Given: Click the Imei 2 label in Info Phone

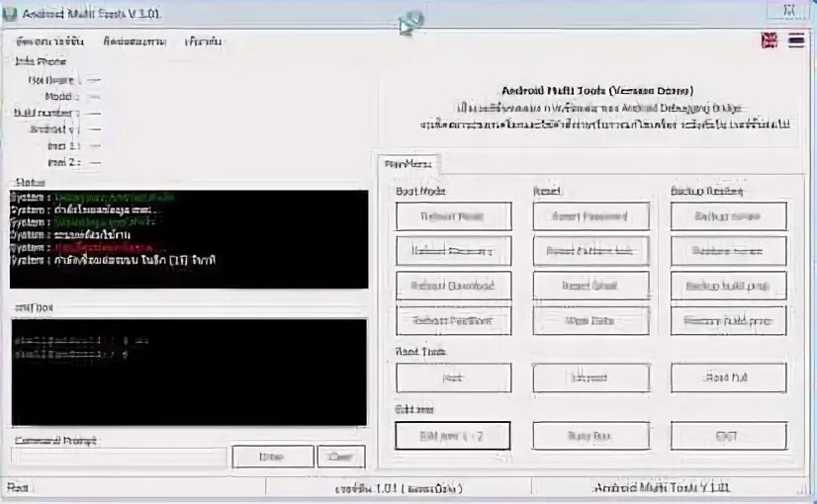Looking at the screenshot, I should pyautogui.click(x=64, y=162).
